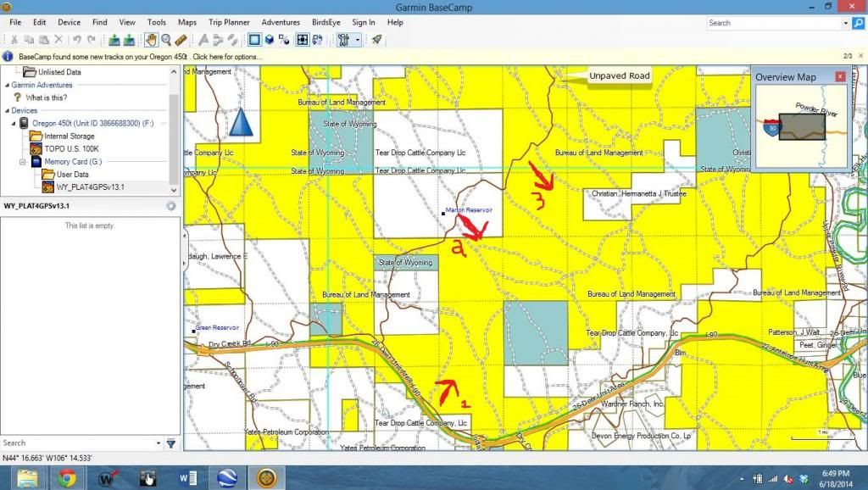The width and height of the screenshot is (868, 490).
Task: Click the 'What is this?' help link
Action: pyautogui.click(x=46, y=97)
